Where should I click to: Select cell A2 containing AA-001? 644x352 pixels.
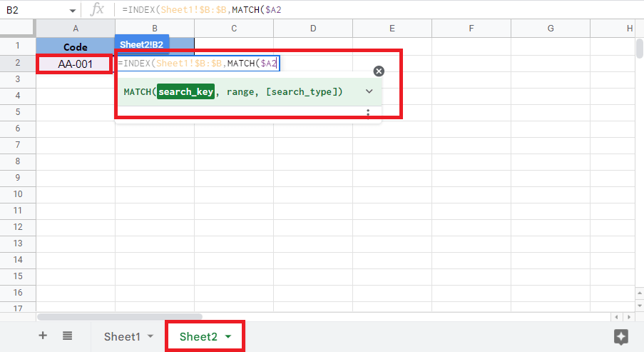click(x=75, y=64)
